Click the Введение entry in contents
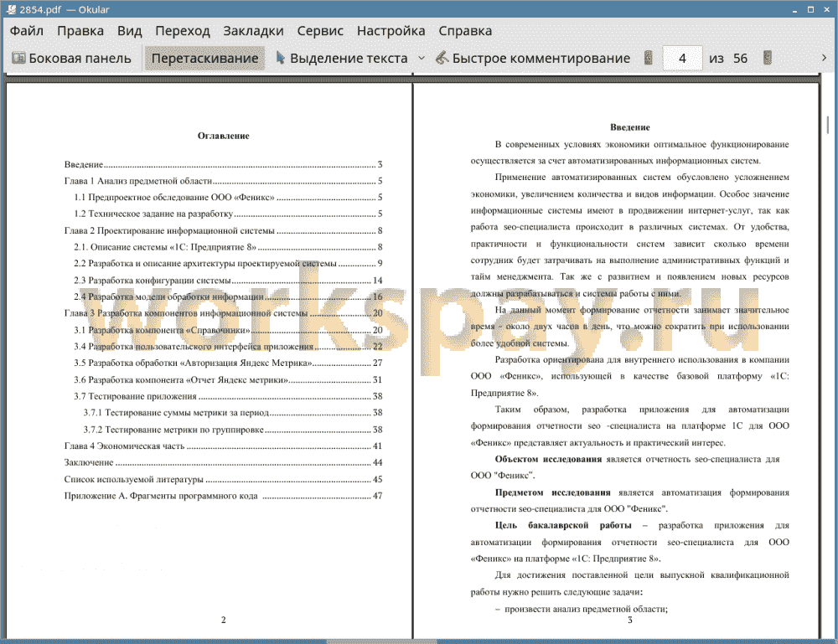 [x=224, y=164]
